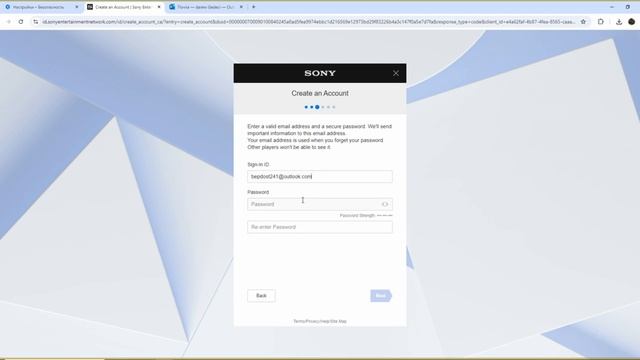The image size is (640, 360).
Task: Toggle password visibility eye icon
Action: tap(384, 204)
